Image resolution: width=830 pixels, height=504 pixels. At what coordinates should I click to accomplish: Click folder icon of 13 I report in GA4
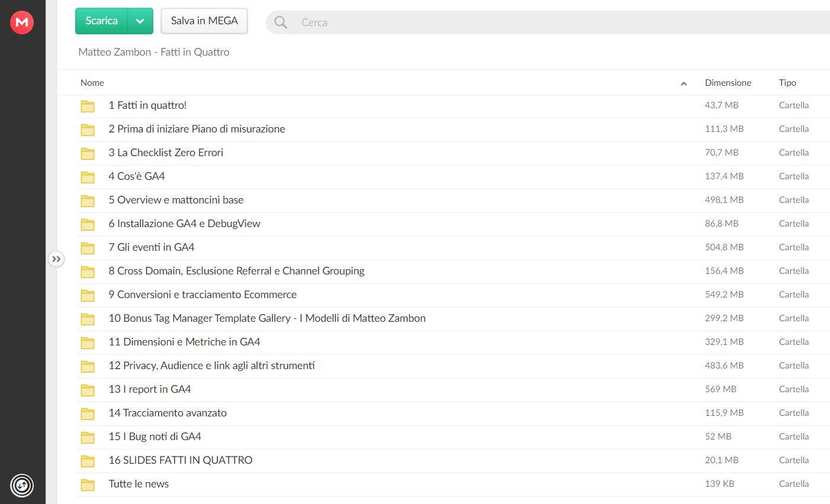click(x=88, y=390)
